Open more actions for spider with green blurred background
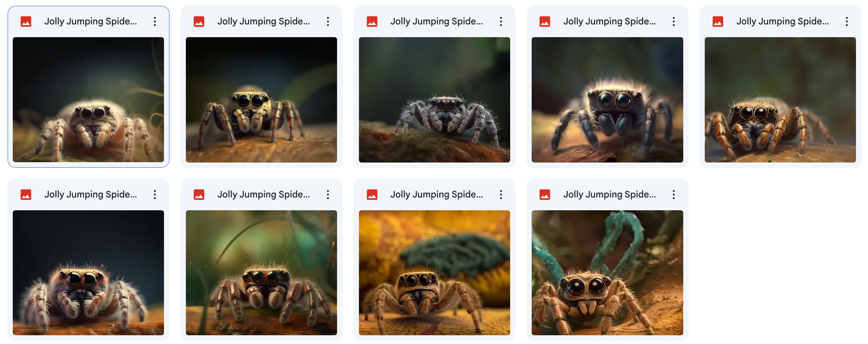The height and width of the screenshot is (344, 868). tap(328, 195)
